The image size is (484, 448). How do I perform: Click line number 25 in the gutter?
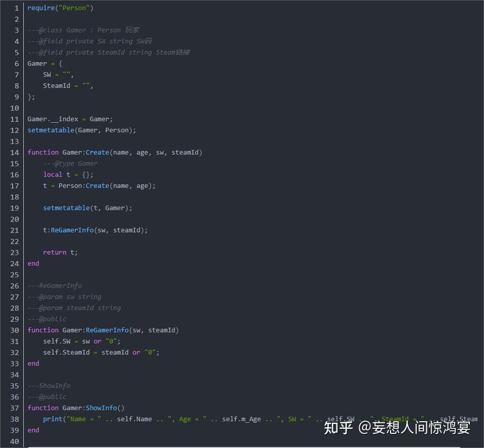pos(15,275)
